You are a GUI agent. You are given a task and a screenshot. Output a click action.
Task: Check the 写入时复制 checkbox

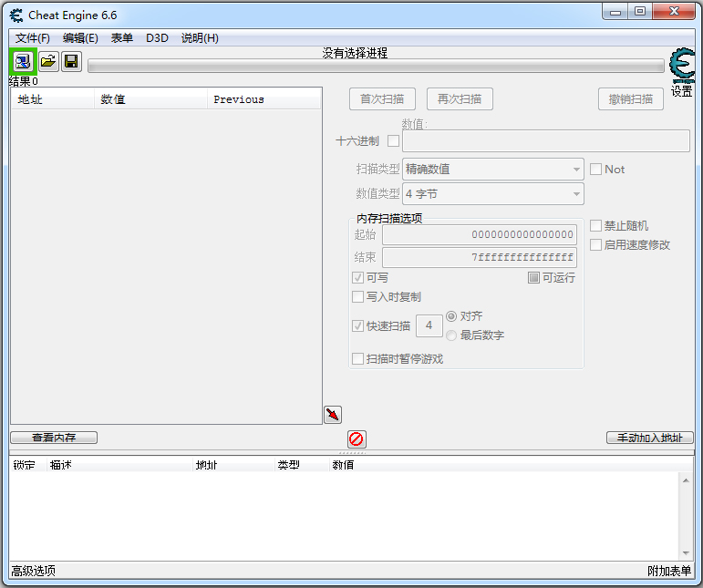click(x=357, y=296)
